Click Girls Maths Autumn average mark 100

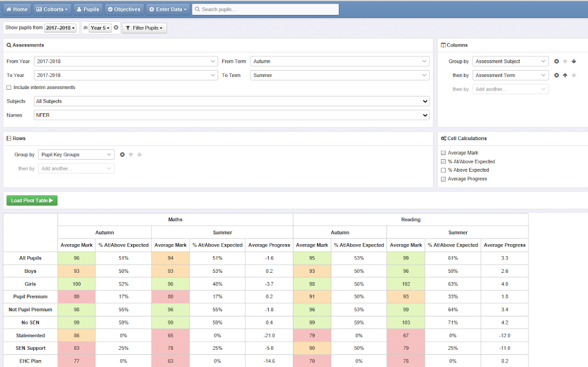point(76,284)
